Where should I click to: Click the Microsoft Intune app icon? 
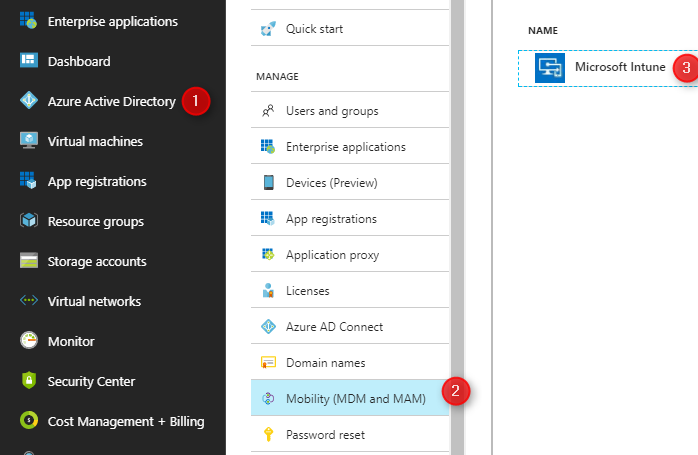click(550, 68)
